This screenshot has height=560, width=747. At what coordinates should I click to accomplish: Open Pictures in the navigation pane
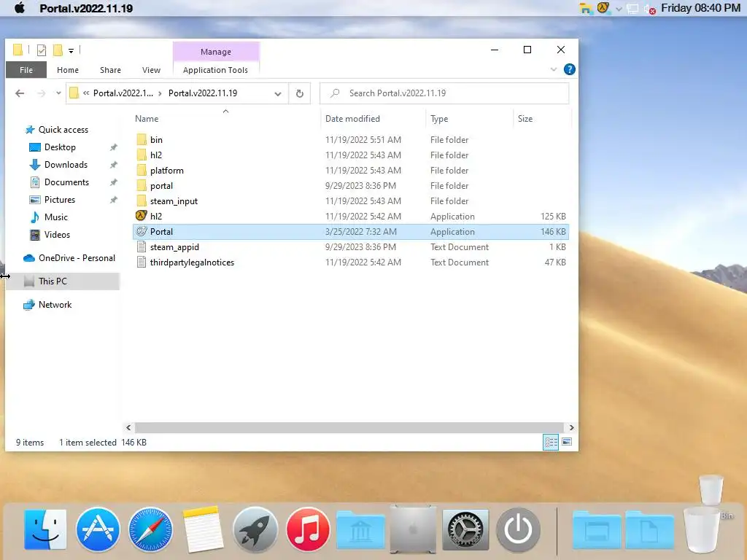coord(60,200)
